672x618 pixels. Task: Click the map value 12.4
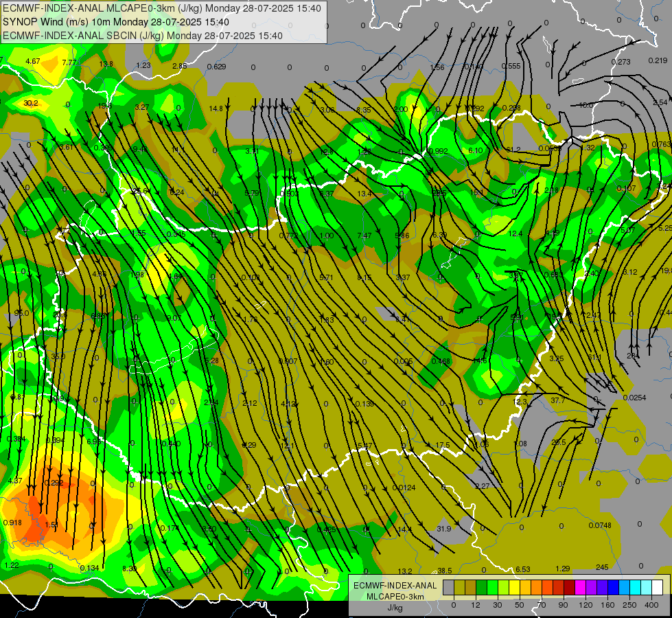pyautogui.click(x=515, y=233)
